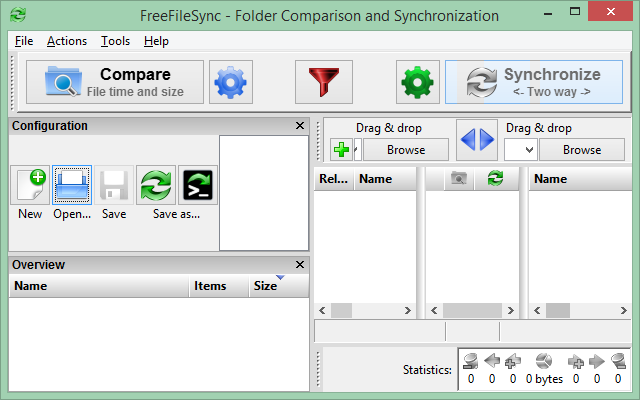This screenshot has height=400, width=640.
Task: Toggle category view magnifier column header
Action: coord(459,178)
